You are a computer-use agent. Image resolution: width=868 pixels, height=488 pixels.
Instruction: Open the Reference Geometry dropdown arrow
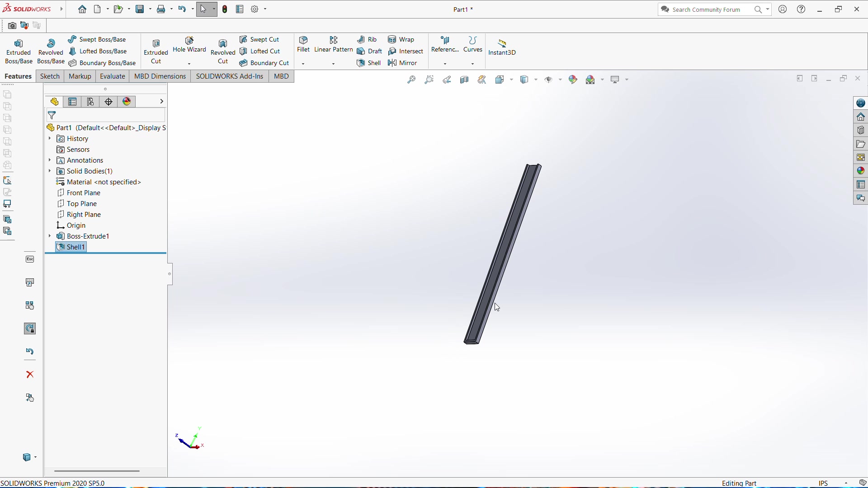(445, 64)
